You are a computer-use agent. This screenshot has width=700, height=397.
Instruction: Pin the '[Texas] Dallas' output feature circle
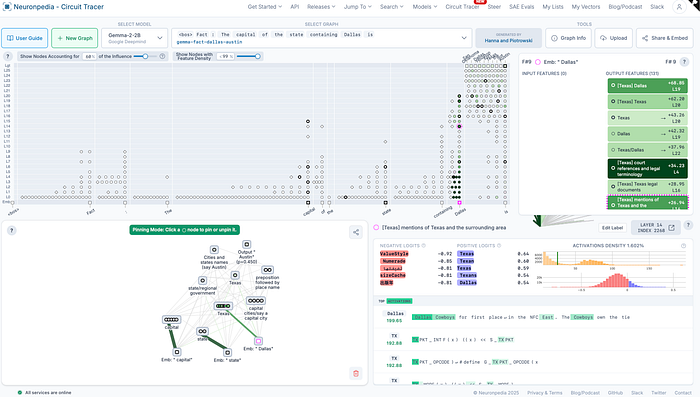pos(613,85)
